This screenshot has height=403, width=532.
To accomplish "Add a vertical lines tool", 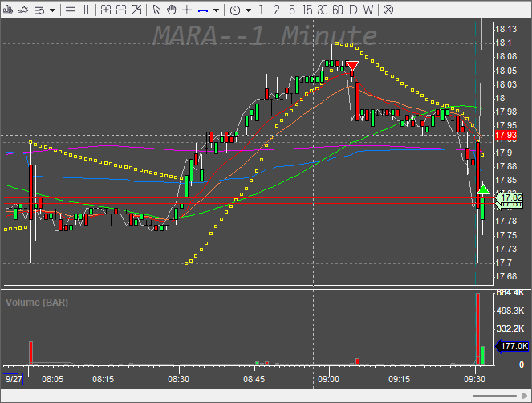I will click(x=86, y=10).
